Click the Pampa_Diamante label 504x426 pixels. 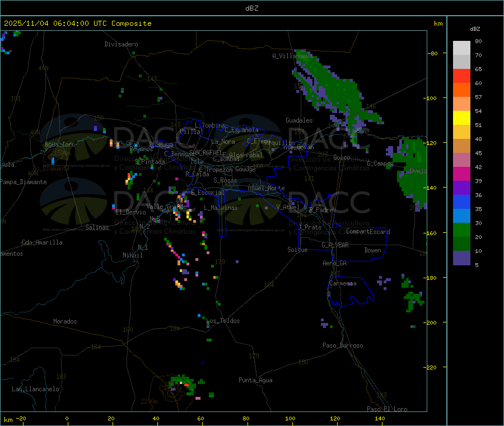coord(24,182)
